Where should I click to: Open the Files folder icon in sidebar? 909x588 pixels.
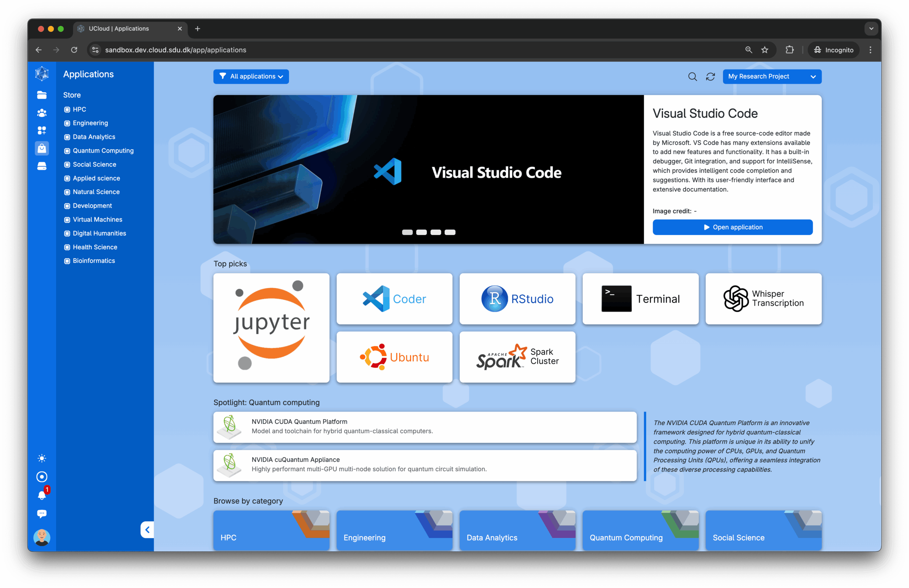42,95
